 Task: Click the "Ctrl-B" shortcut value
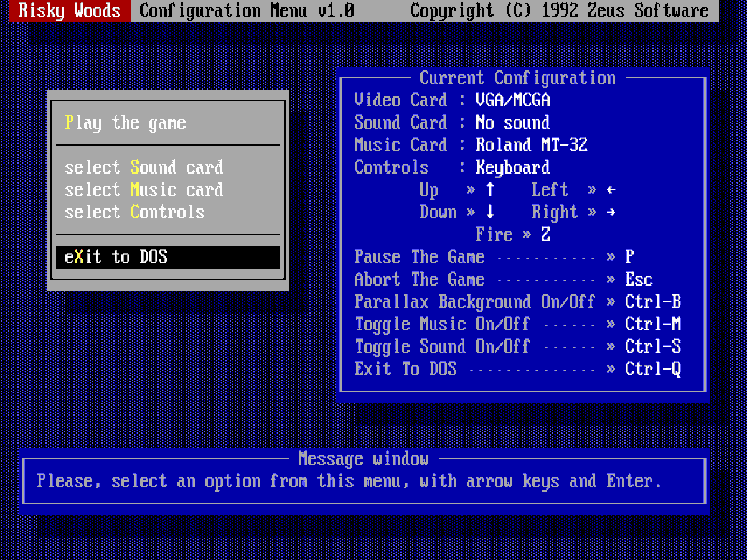coord(653,302)
